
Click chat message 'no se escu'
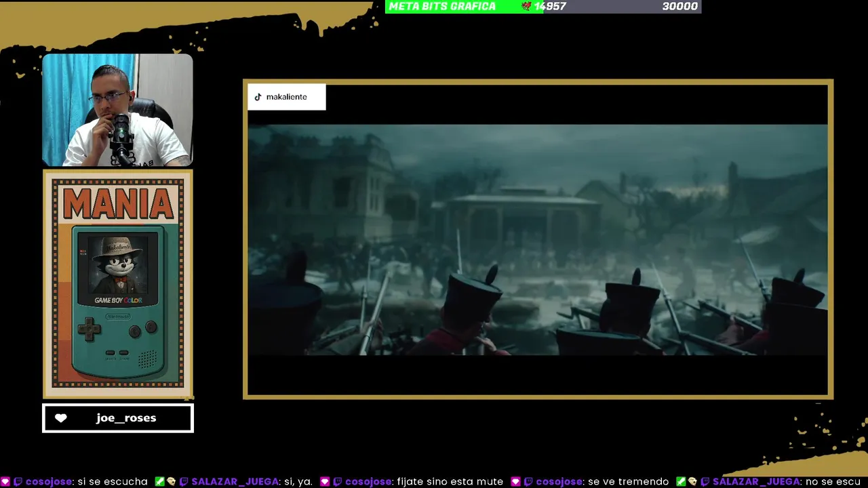833,481
